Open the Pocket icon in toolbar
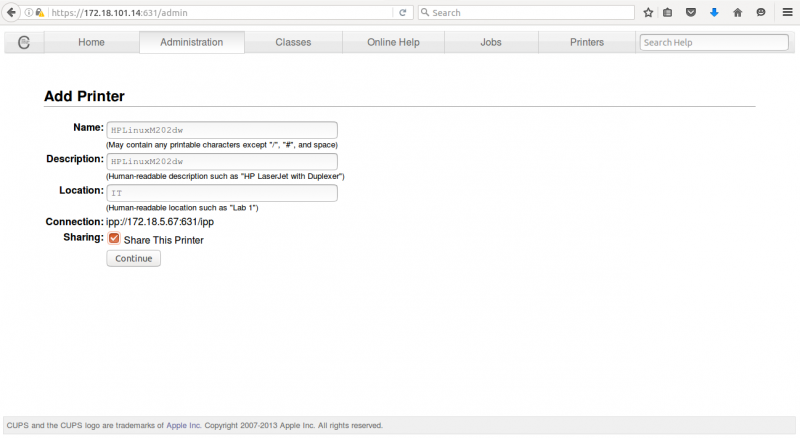Image resolution: width=800 pixels, height=438 pixels. pos(691,13)
